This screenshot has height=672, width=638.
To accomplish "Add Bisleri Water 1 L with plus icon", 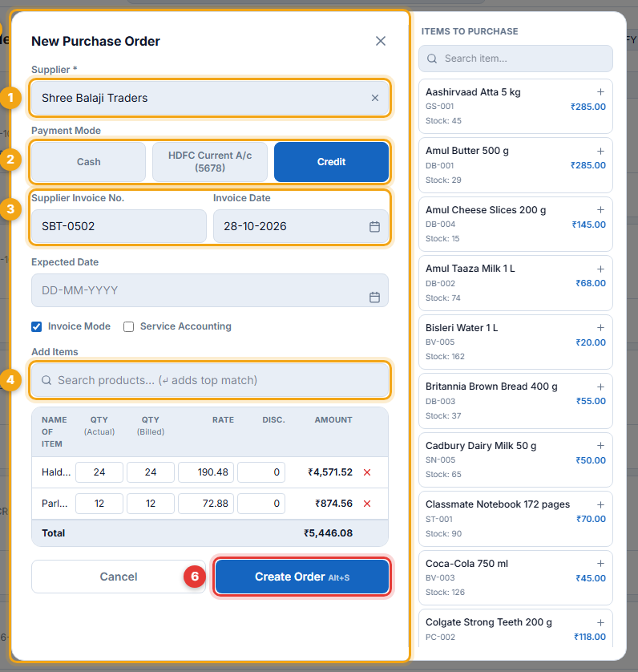I will (x=600, y=328).
